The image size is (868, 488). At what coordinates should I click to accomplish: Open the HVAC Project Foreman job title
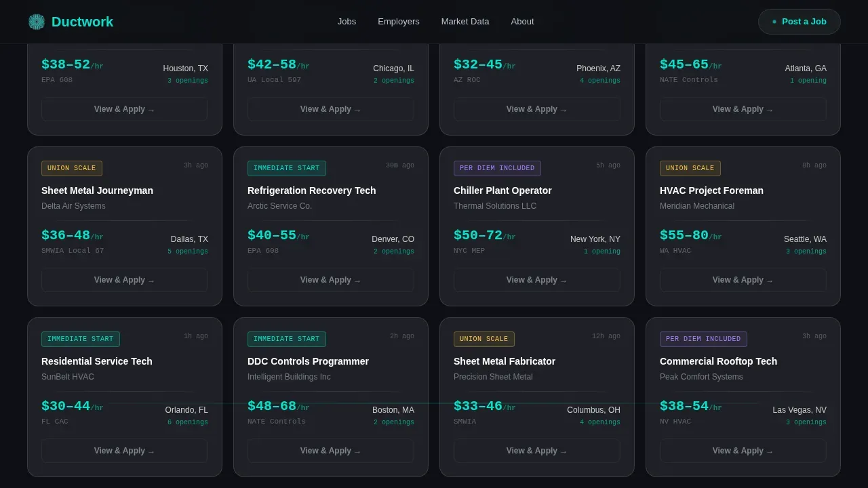711,190
